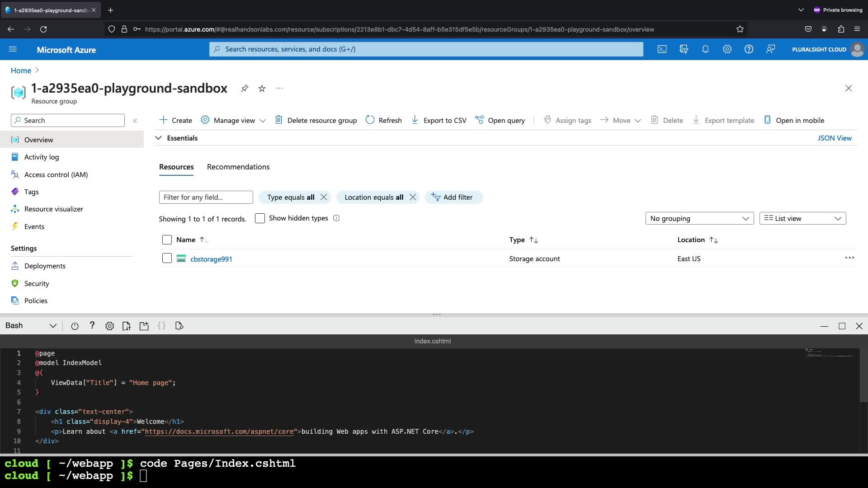Open the editor braces icon
Viewport: 868px width, 488px height.
pos(161,326)
